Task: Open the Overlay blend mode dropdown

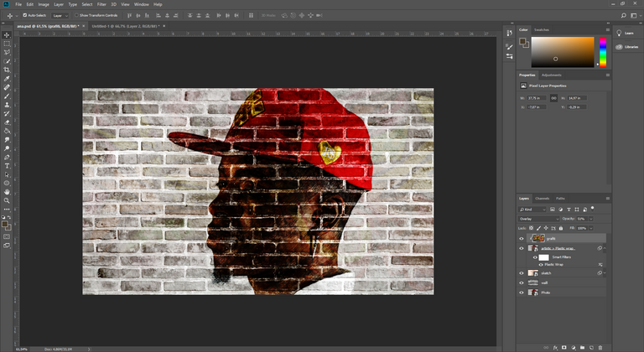Action: [x=538, y=219]
